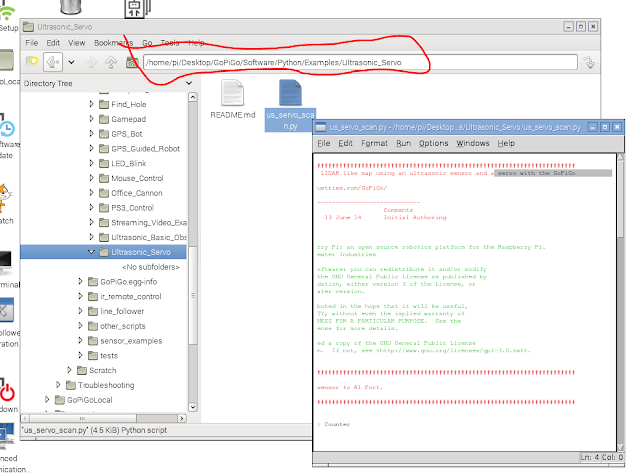Expand the Mouse_Control folder
Image resolution: width=640 pixels, height=476 pixels.
point(91,178)
